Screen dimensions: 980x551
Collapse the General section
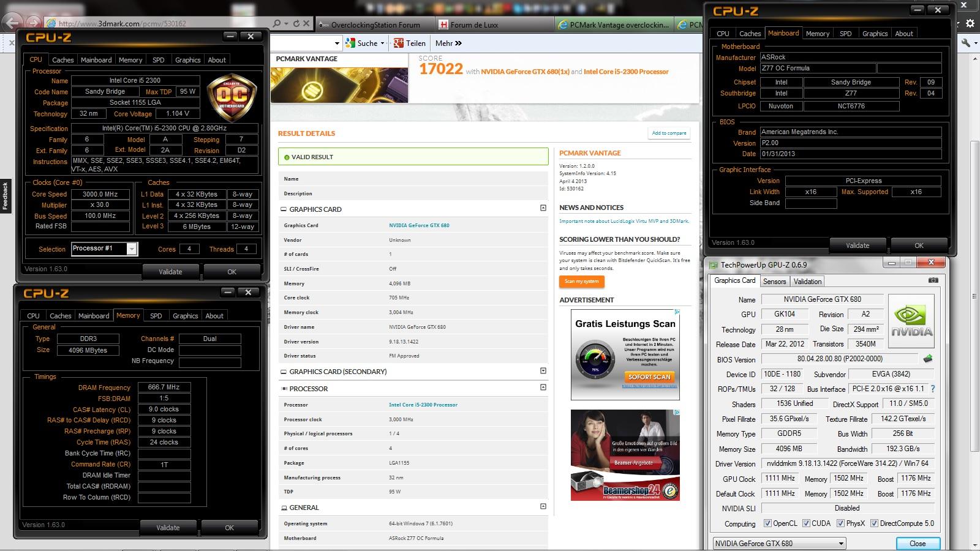543,506
